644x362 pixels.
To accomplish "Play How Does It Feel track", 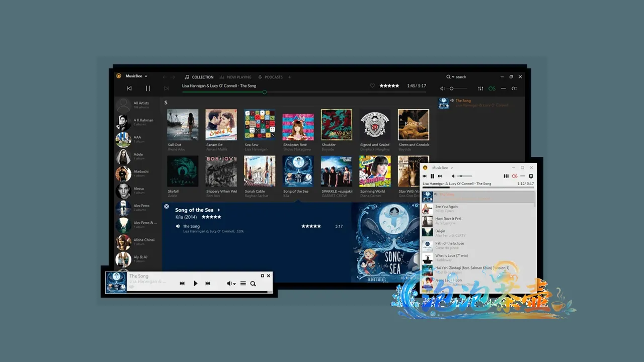I will coord(478,221).
